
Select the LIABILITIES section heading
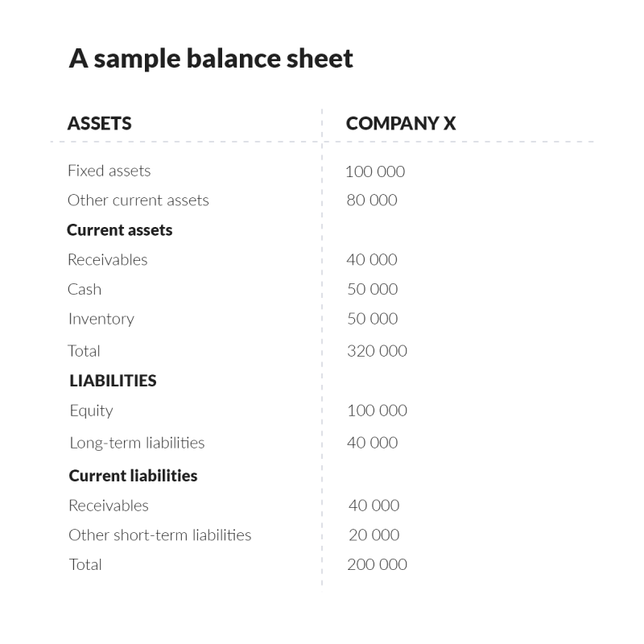pos(113,381)
